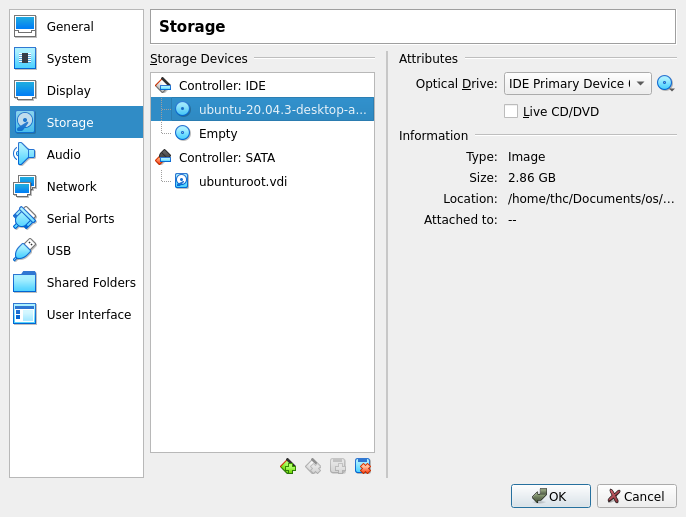This screenshot has height=517, width=686.
Task: Switch to the General settings section
Action: click(70, 26)
